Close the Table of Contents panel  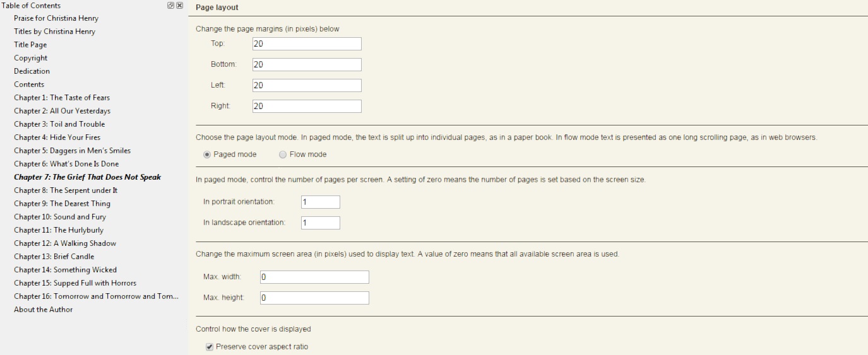tap(179, 5)
